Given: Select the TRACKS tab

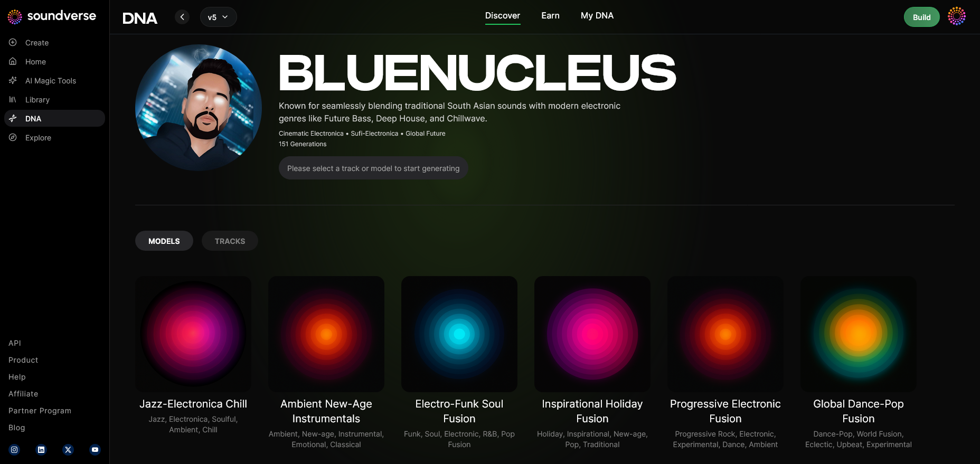Looking at the screenshot, I should (230, 241).
